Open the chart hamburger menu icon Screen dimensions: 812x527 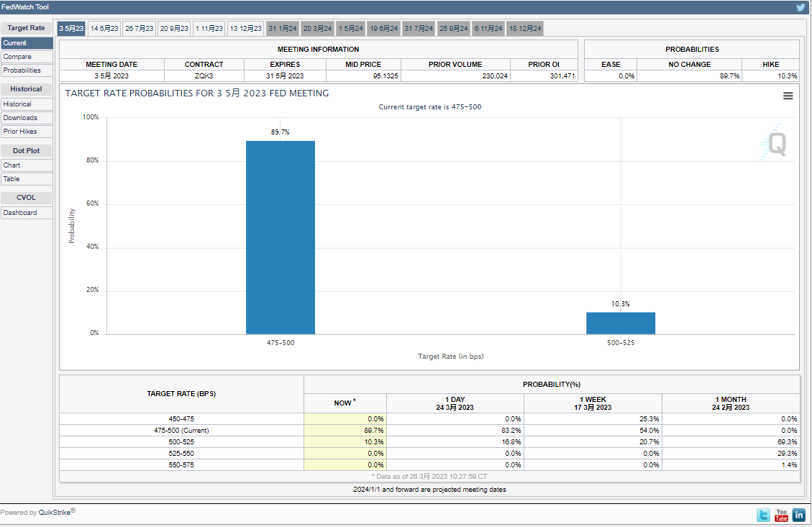click(788, 96)
